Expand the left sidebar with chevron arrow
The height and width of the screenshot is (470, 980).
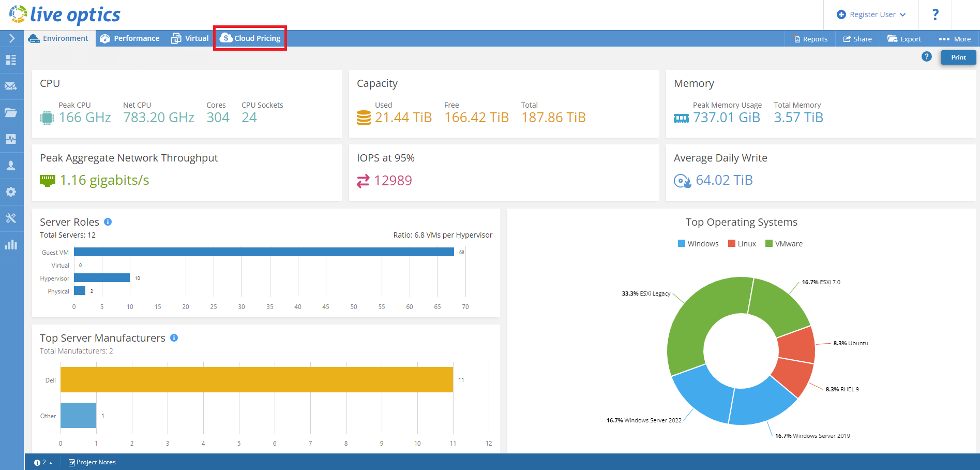(x=12, y=38)
